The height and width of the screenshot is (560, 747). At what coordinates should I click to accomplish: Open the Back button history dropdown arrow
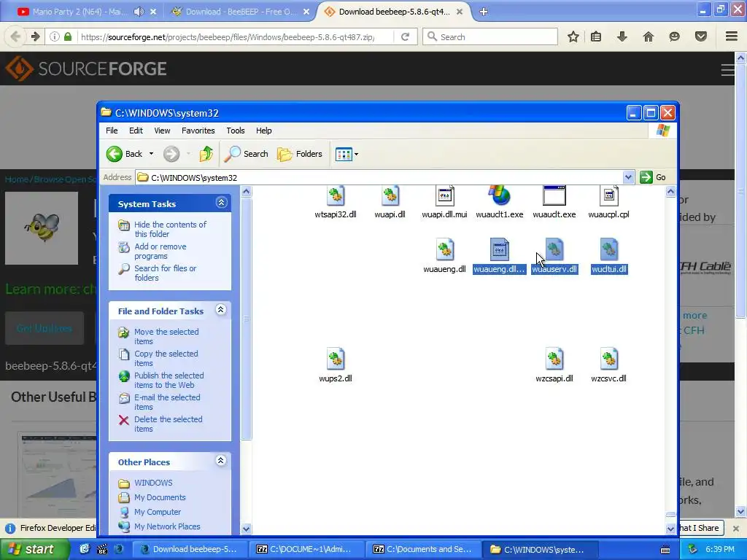[x=151, y=154]
